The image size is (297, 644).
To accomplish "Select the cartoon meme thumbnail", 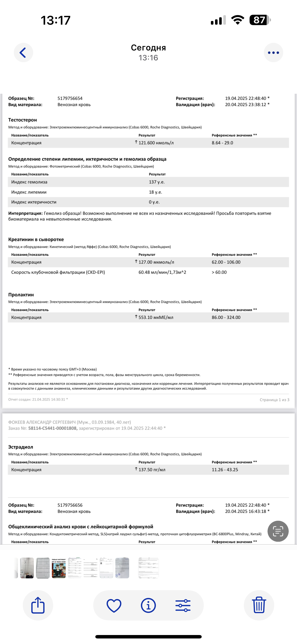I will coord(59,568).
